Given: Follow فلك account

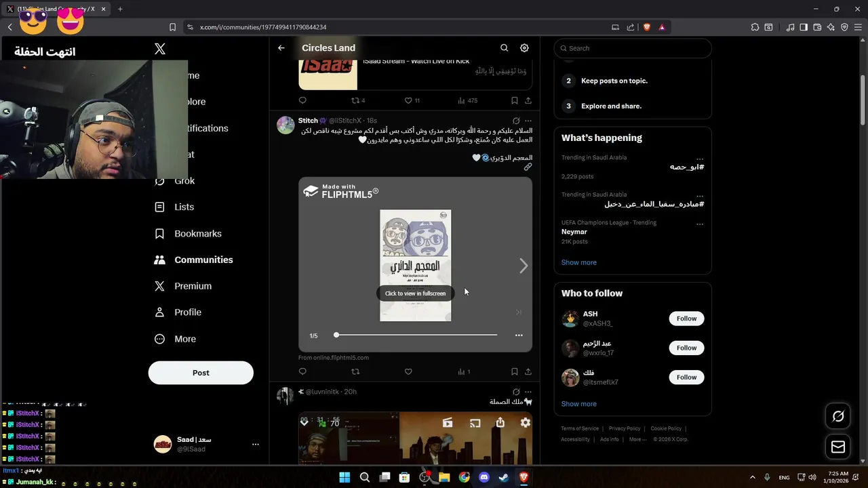Looking at the screenshot, I should coord(686,377).
